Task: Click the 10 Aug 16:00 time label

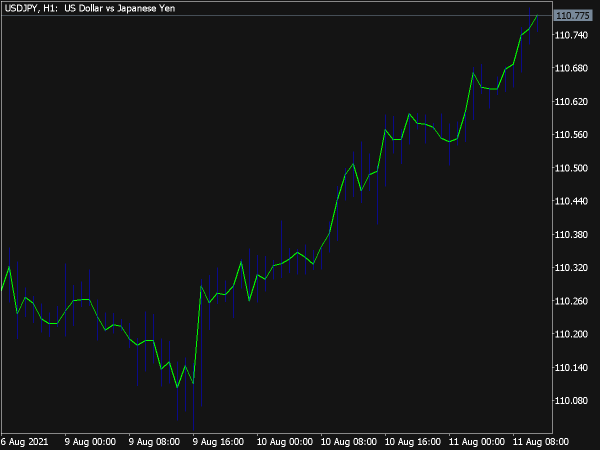Action: click(x=412, y=442)
